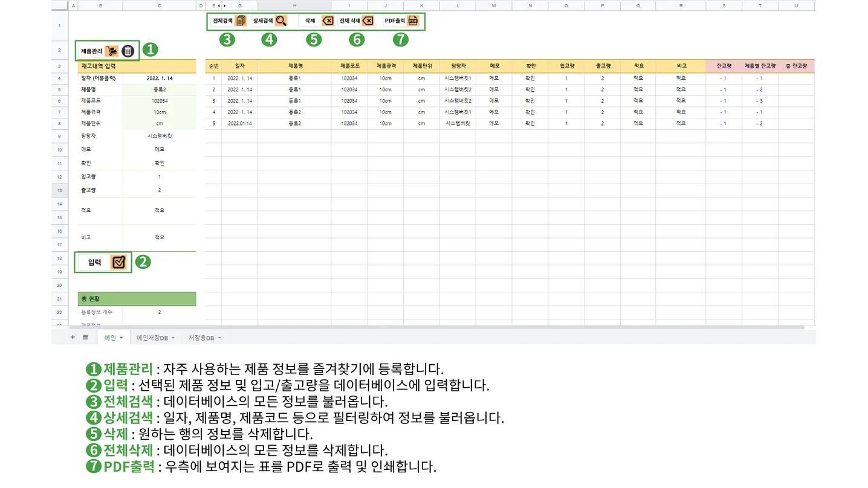Expand hidden column right arrow
Screen dimensions: 868x488
point(225,5)
